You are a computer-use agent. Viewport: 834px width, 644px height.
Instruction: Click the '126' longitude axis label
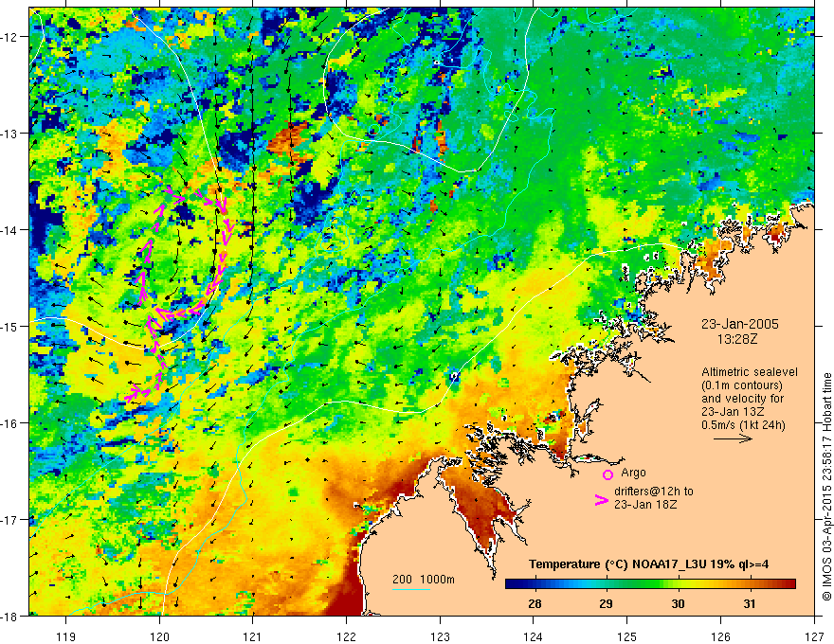(720, 636)
